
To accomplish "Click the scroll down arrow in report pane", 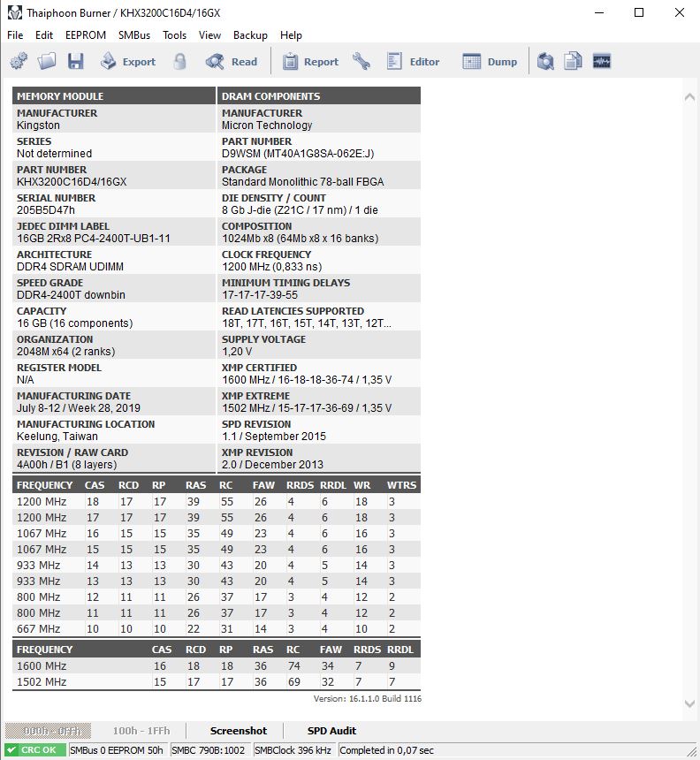I will [689, 703].
